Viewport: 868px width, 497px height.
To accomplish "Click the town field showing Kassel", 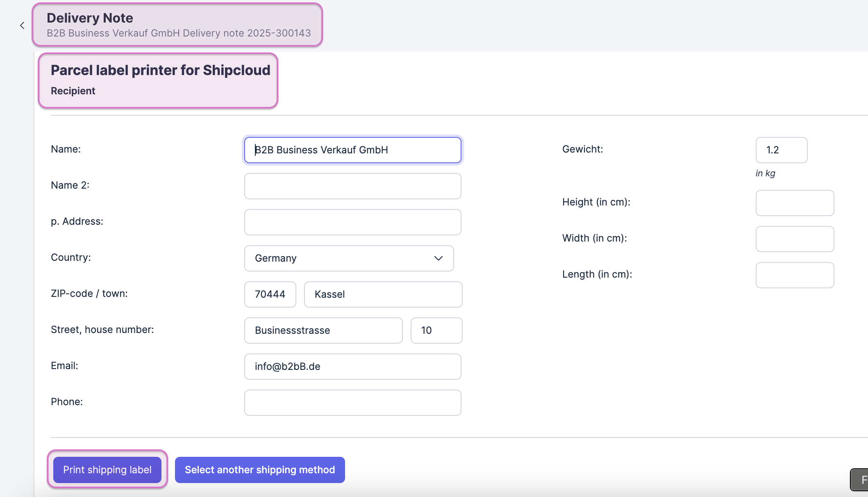I will coord(383,294).
